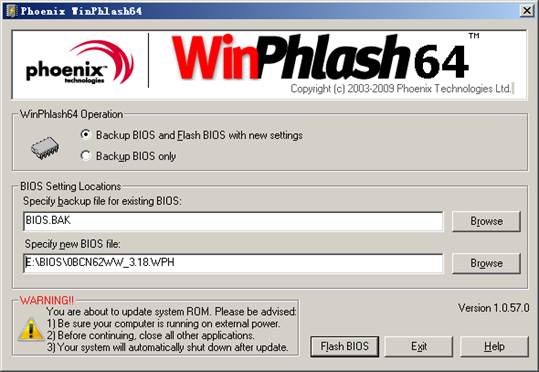Click the Version 1.0.57.0 text
539x372 pixels.
[493, 308]
